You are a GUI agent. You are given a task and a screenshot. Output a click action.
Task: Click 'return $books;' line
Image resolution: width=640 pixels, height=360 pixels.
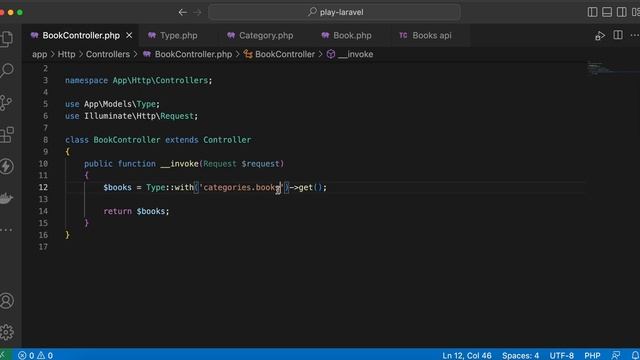(x=136, y=211)
